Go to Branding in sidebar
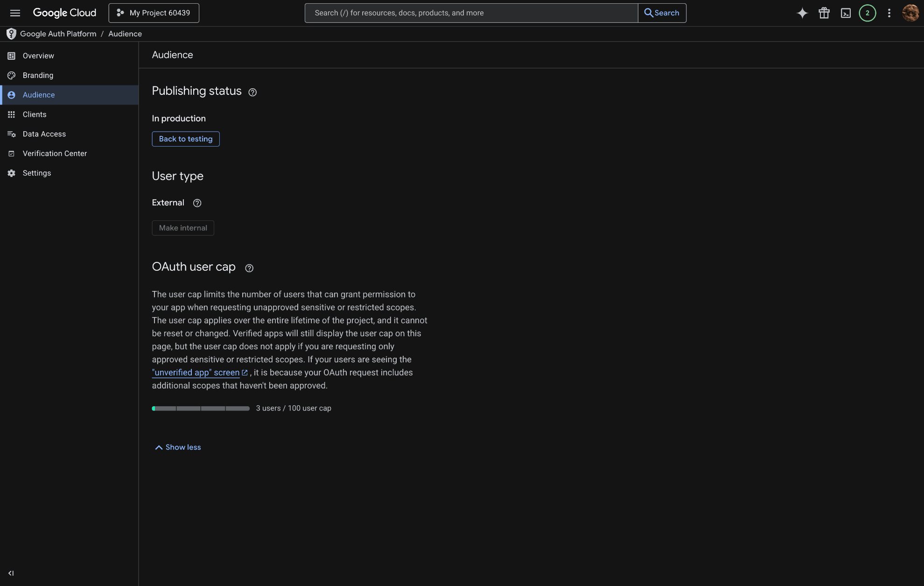This screenshot has height=586, width=924. pos(38,75)
